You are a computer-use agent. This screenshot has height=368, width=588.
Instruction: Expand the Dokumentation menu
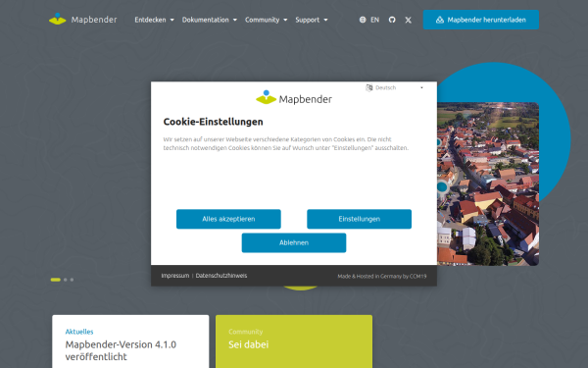tap(210, 20)
